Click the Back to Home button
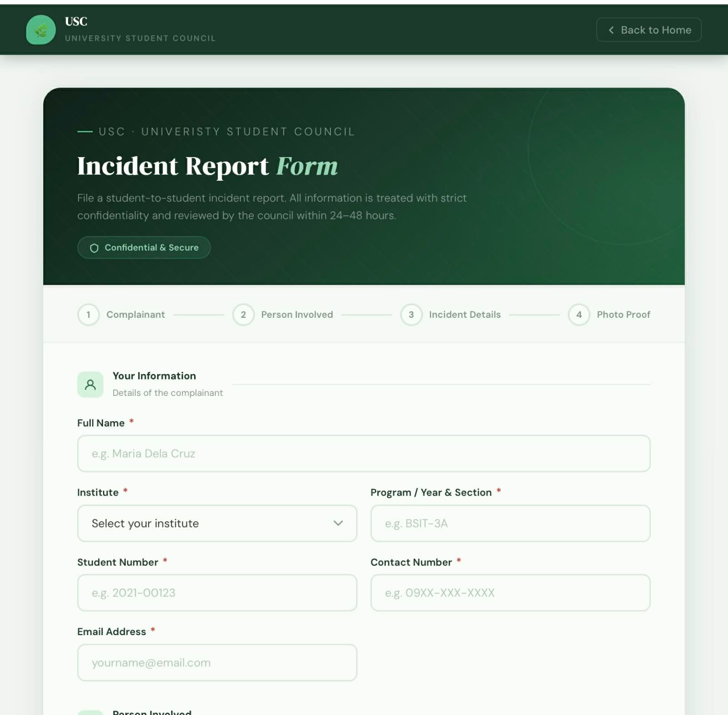The width and height of the screenshot is (728, 715). tap(648, 30)
